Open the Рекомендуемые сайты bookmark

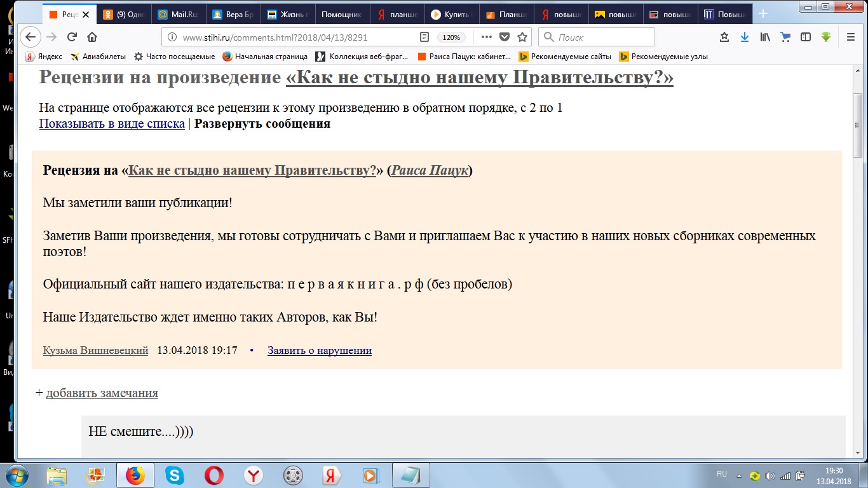pyautogui.click(x=565, y=57)
